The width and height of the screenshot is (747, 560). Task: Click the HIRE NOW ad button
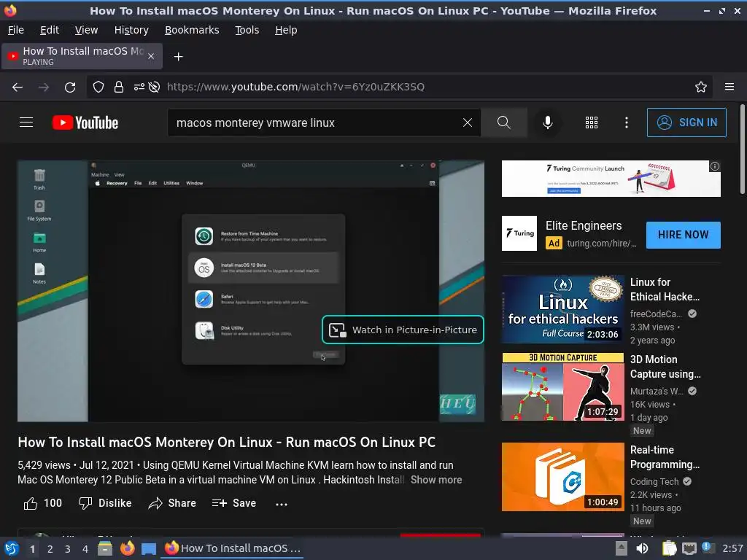point(683,235)
